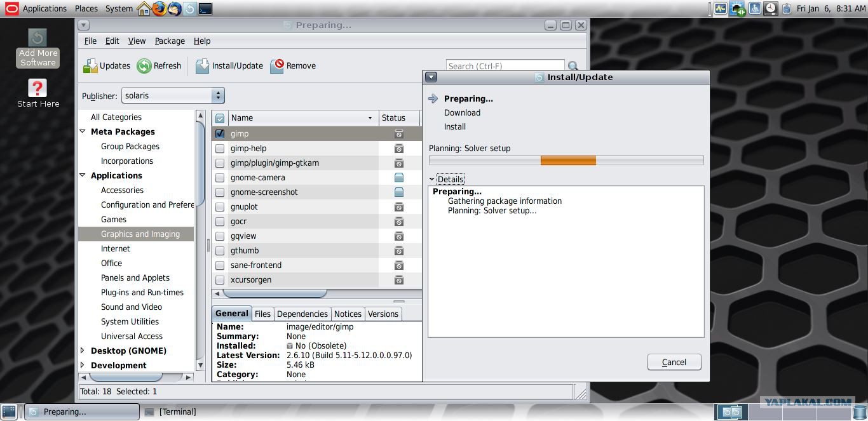
Task: Click the Planning progress bar
Action: [x=566, y=161]
